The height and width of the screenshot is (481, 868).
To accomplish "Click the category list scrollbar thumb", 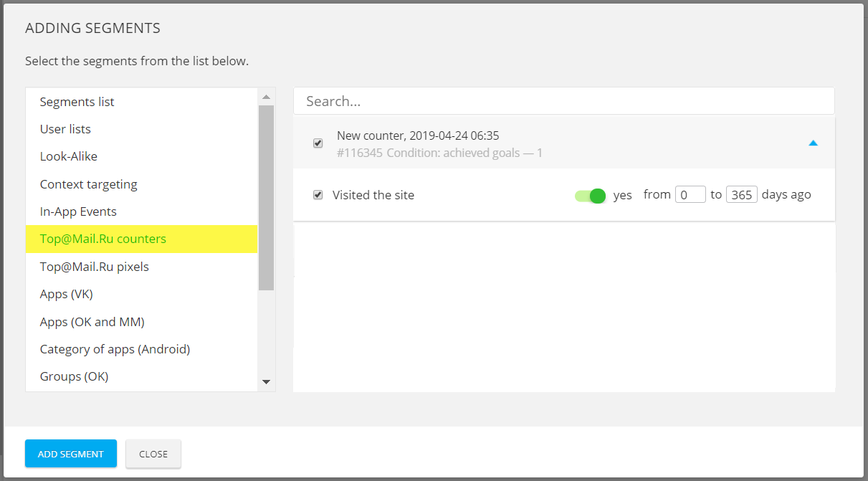I will click(266, 197).
